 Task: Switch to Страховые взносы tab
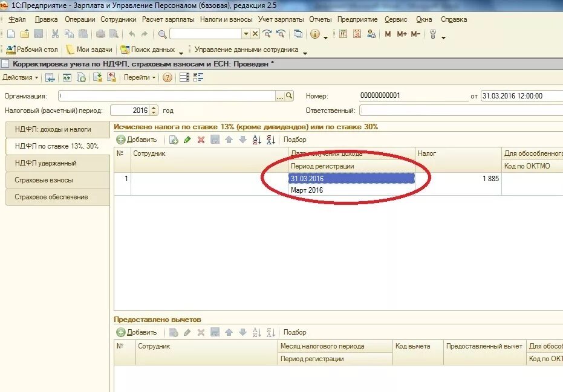57,180
